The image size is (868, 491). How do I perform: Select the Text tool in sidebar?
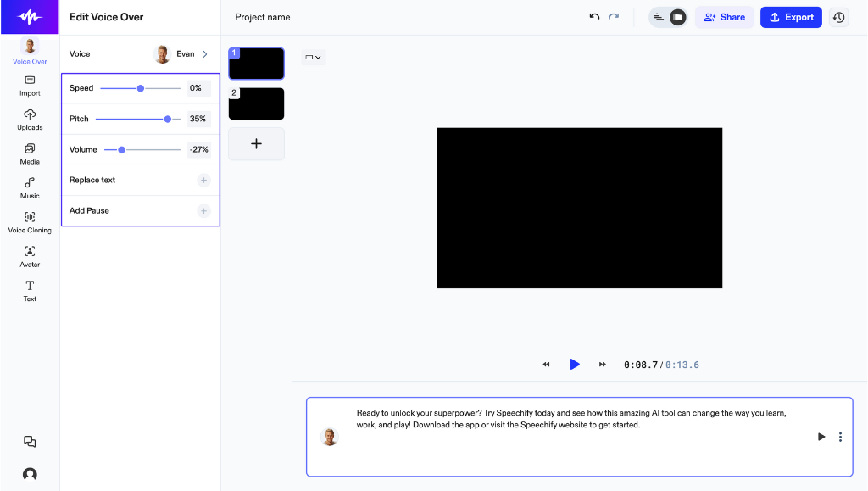pyautogui.click(x=30, y=291)
